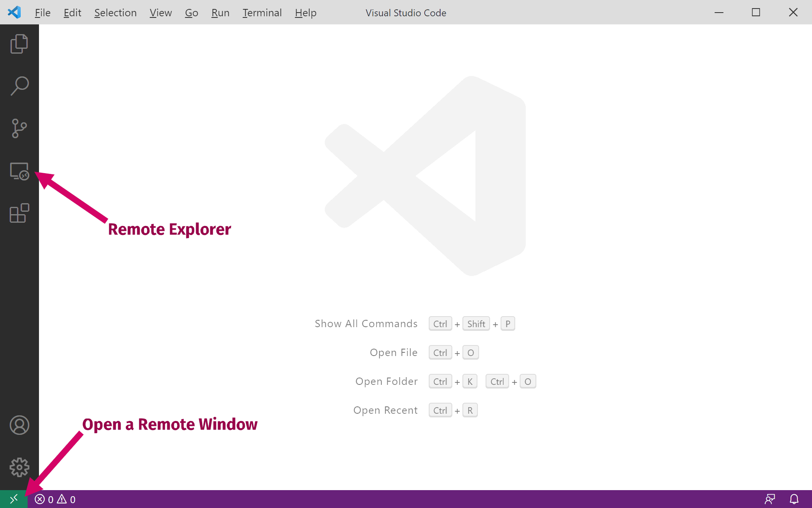Open the Selection menu

click(115, 13)
